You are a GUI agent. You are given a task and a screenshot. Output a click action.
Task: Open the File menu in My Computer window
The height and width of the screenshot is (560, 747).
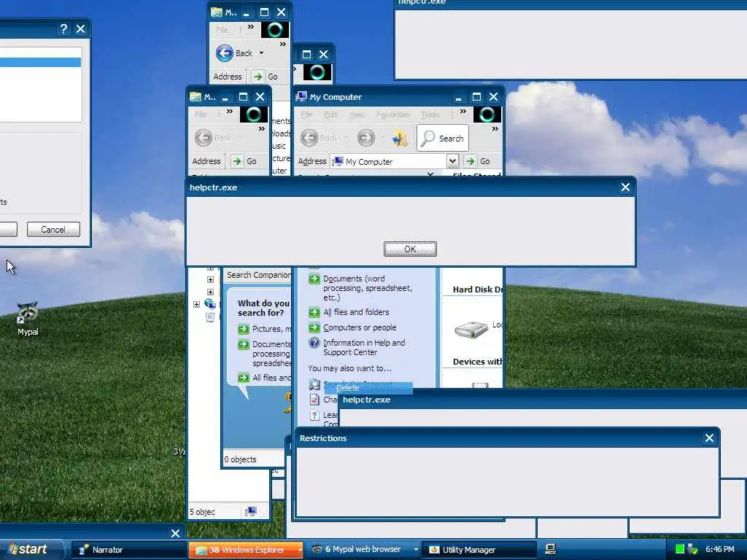[306, 114]
